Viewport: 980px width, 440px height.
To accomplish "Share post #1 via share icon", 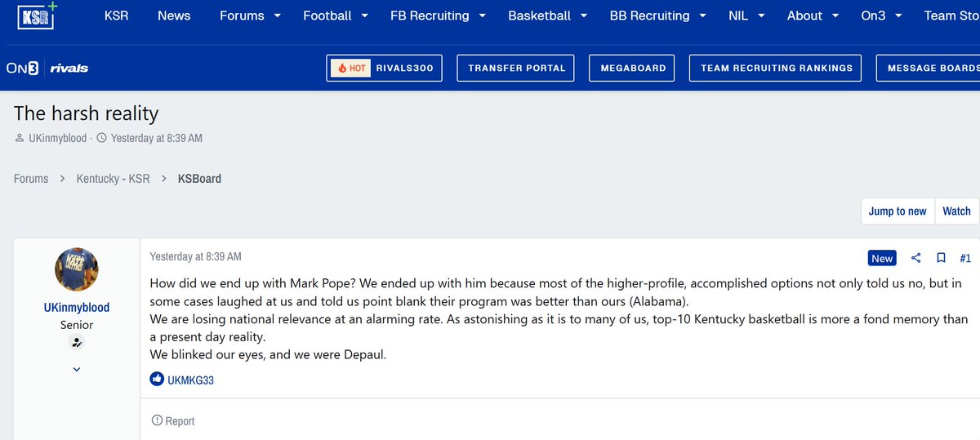I will pos(915,258).
